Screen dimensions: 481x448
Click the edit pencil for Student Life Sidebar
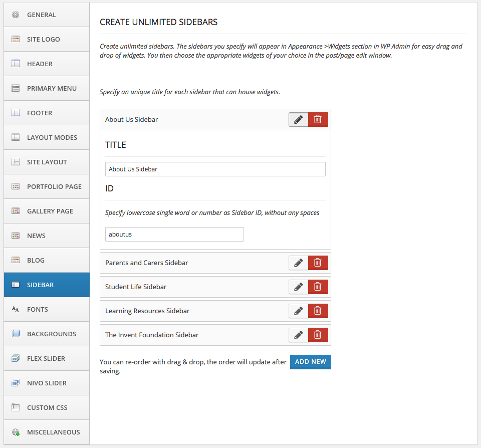[298, 287]
